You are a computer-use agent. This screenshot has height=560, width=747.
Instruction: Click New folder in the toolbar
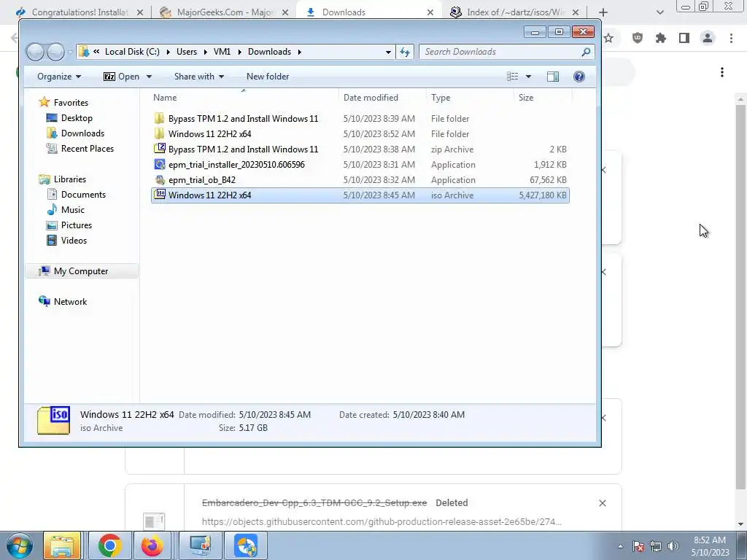[x=268, y=77]
